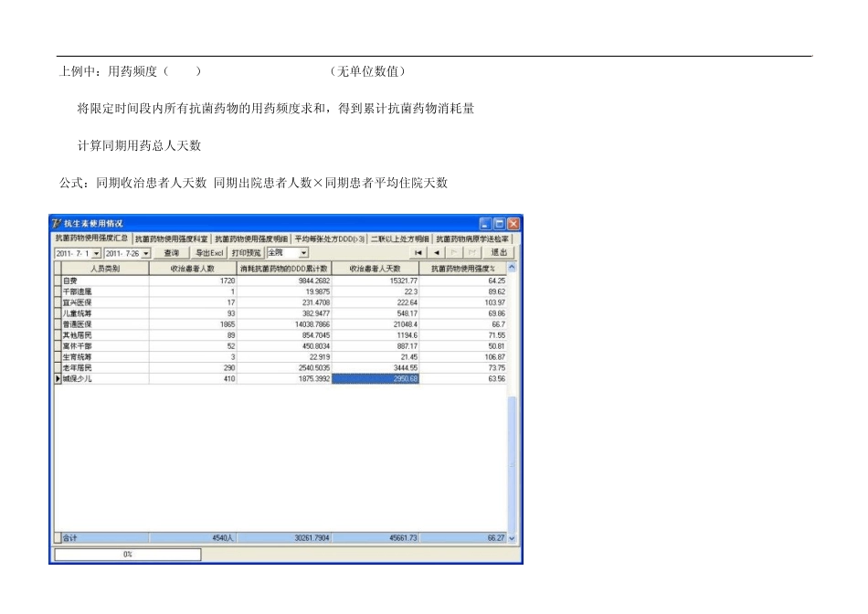
Task: Click row indicator arrow beside 城保少儿
Action: click(58, 378)
